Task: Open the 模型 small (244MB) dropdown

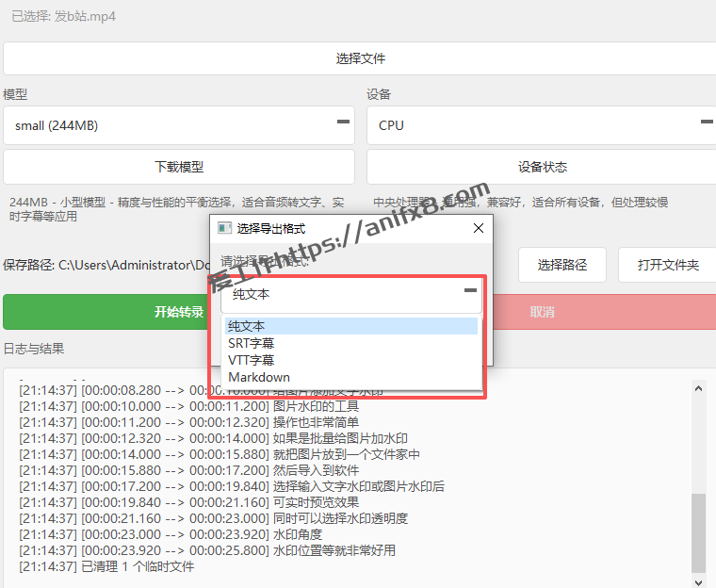Action: coord(178,125)
